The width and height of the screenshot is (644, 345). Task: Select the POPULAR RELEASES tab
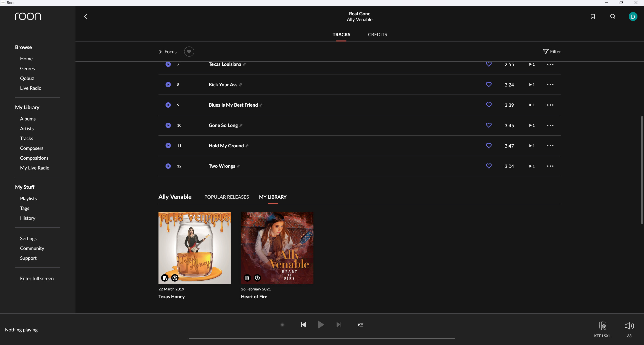click(226, 197)
